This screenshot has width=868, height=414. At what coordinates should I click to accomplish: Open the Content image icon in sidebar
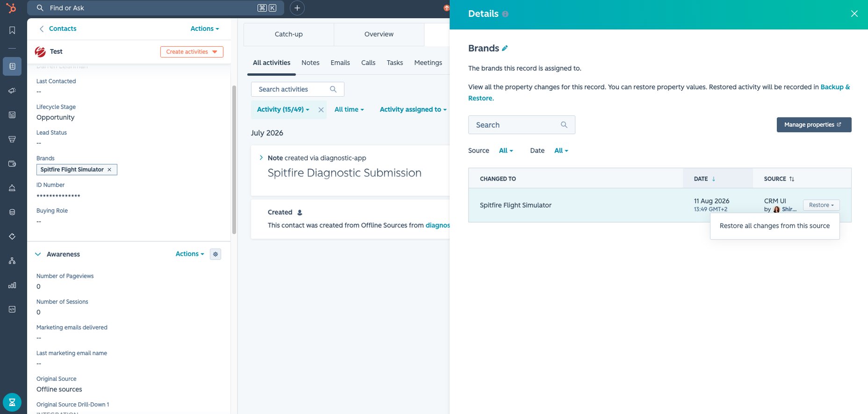point(12,115)
